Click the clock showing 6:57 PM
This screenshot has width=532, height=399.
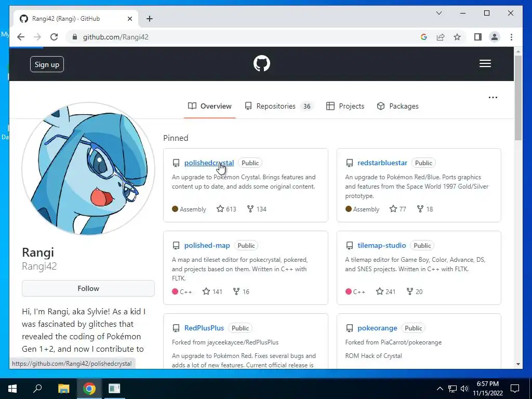(x=487, y=384)
